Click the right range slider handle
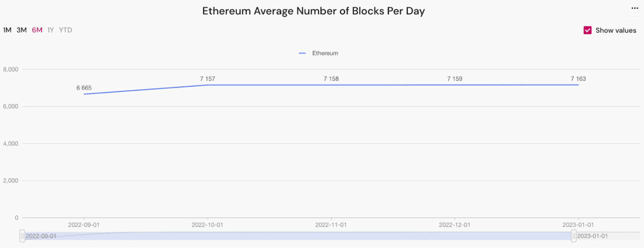Screen dimensions: 644x252 point(573,236)
